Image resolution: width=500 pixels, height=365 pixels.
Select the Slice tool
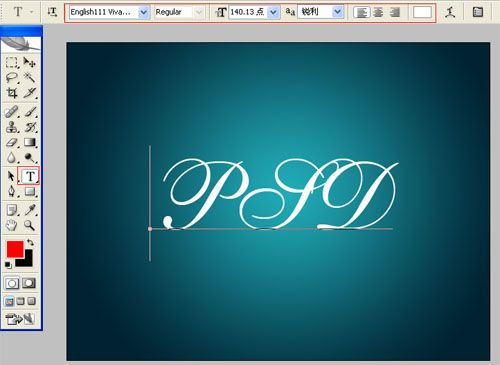(x=30, y=93)
